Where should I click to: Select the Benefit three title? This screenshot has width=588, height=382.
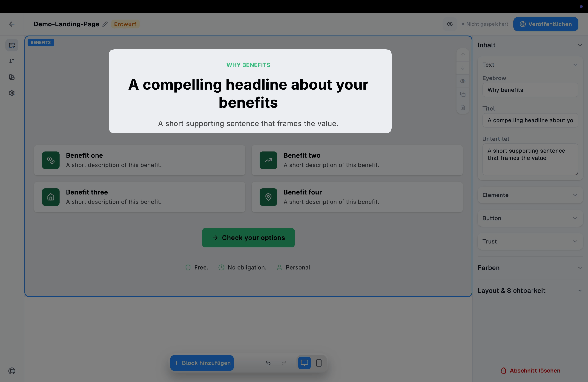click(87, 192)
